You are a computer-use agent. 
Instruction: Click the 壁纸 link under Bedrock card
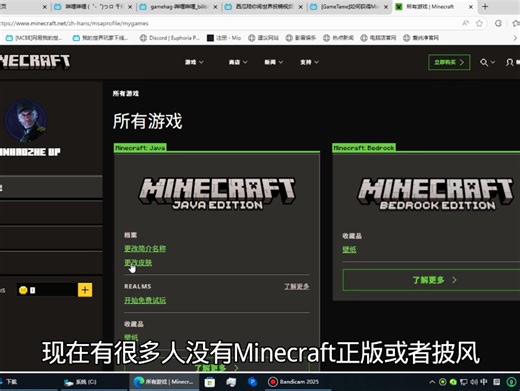[349, 249]
